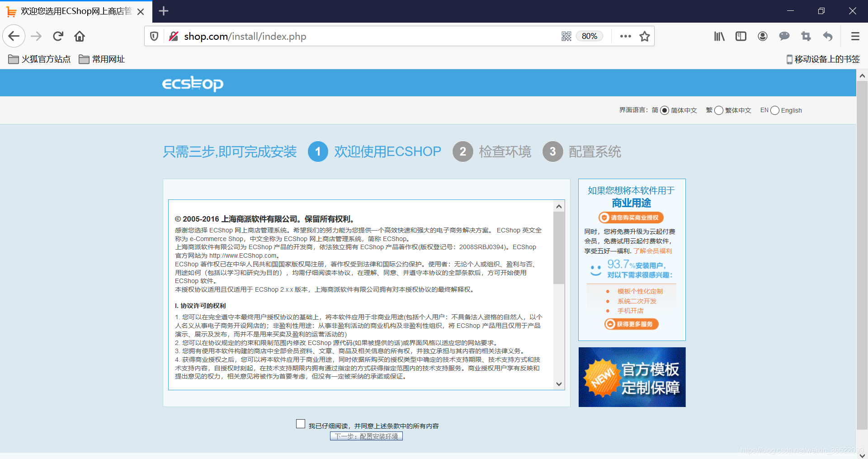Click the forward navigation arrow
This screenshot has height=459, width=868.
36,36
